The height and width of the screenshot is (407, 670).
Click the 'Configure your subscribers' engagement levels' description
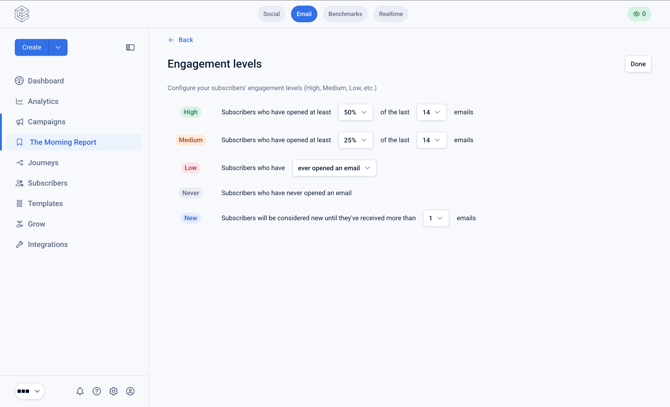[272, 88]
